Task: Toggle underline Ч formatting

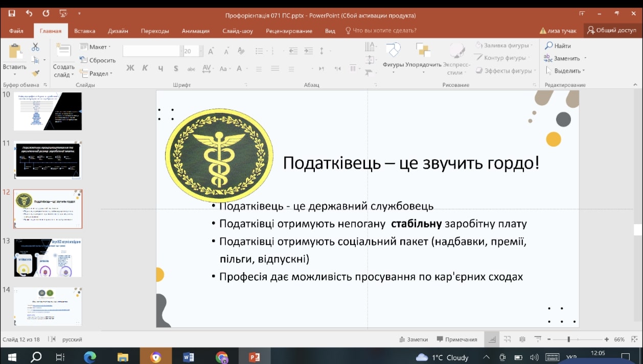Action: tap(160, 68)
